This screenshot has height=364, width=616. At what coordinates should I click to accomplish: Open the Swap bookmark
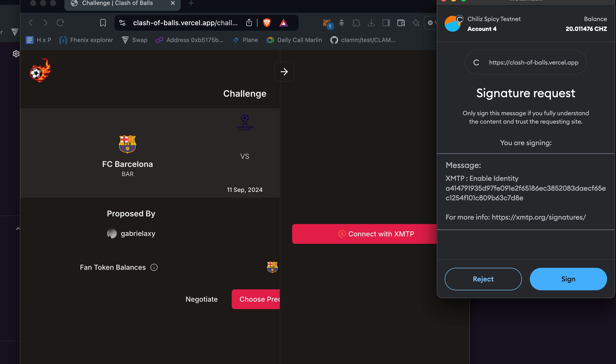pyautogui.click(x=134, y=40)
